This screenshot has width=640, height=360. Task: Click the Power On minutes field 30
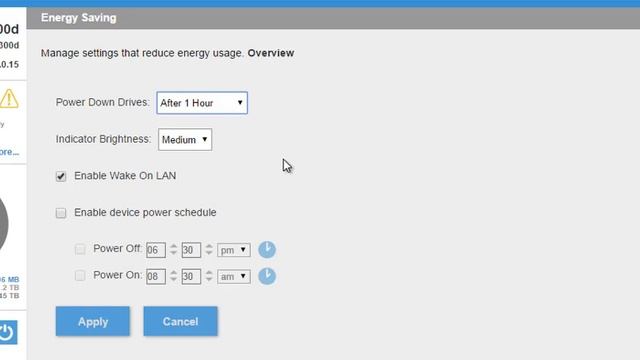(191, 276)
